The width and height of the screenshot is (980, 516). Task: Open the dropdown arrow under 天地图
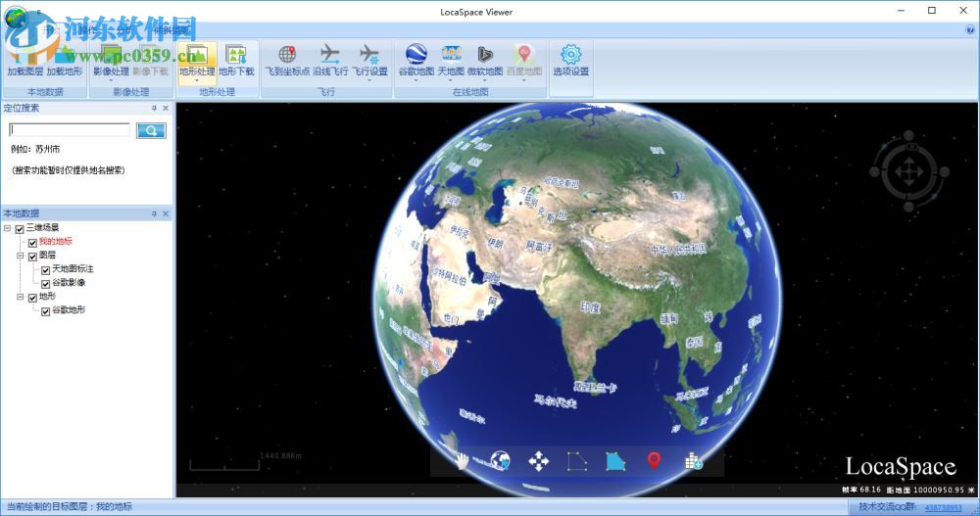[x=451, y=81]
